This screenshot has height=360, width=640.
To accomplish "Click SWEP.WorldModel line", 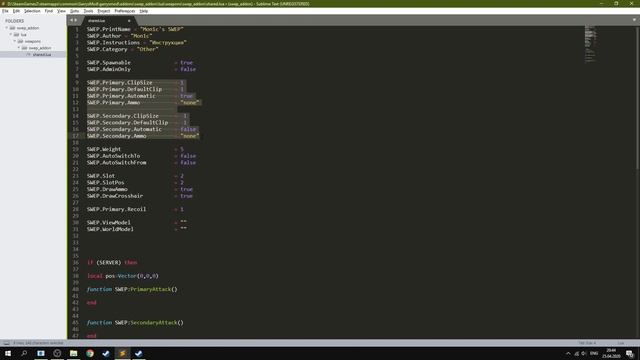I will click(137, 229).
